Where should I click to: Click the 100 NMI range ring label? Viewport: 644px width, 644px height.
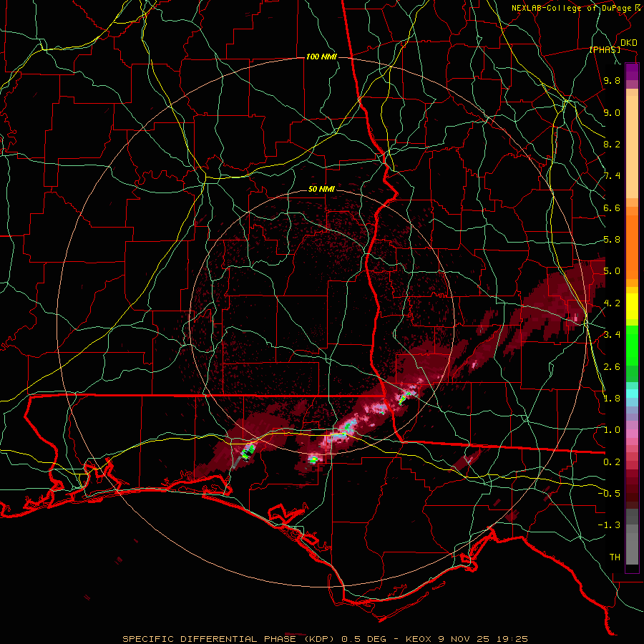pos(321,57)
